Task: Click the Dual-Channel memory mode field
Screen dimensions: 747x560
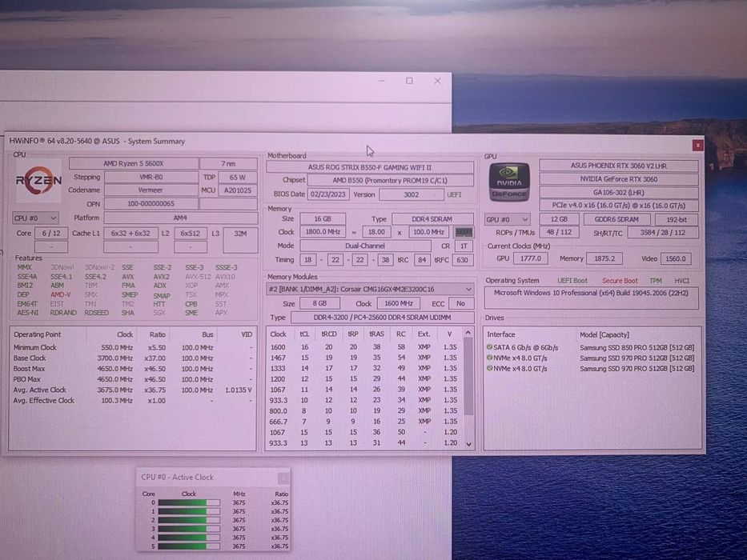Action: point(365,246)
